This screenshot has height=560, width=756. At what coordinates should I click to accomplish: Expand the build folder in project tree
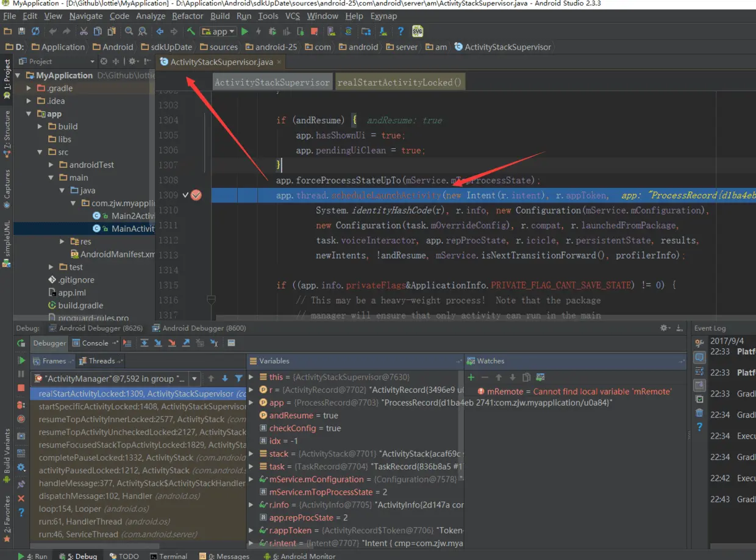click(x=40, y=127)
